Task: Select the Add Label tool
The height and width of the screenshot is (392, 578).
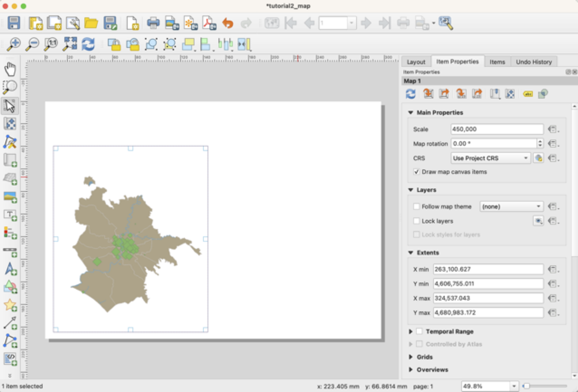Action: click(x=10, y=215)
